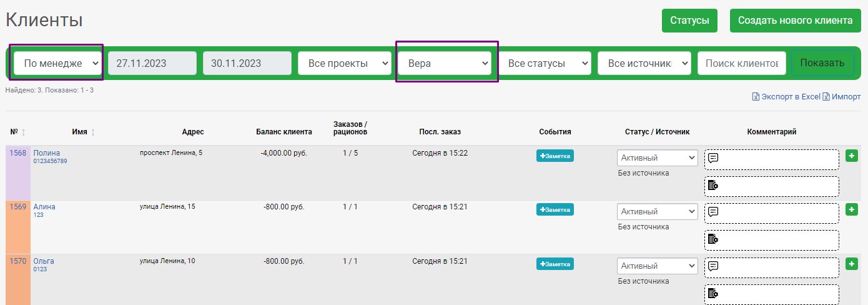
Task: Click the Адрес column header
Action: click(x=193, y=132)
